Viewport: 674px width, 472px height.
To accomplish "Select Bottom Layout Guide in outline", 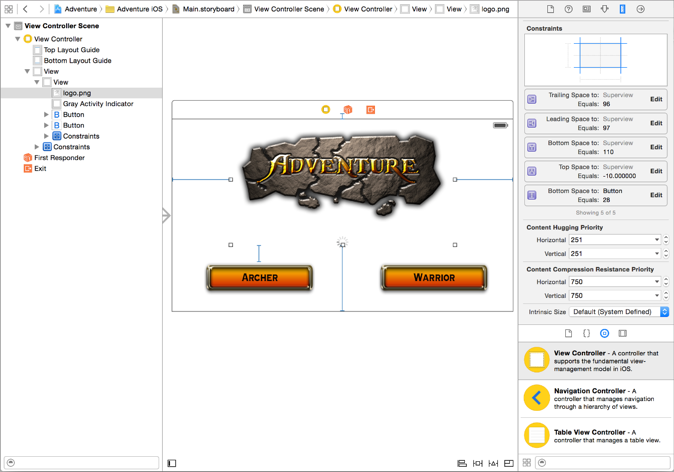I will pyautogui.click(x=77, y=61).
